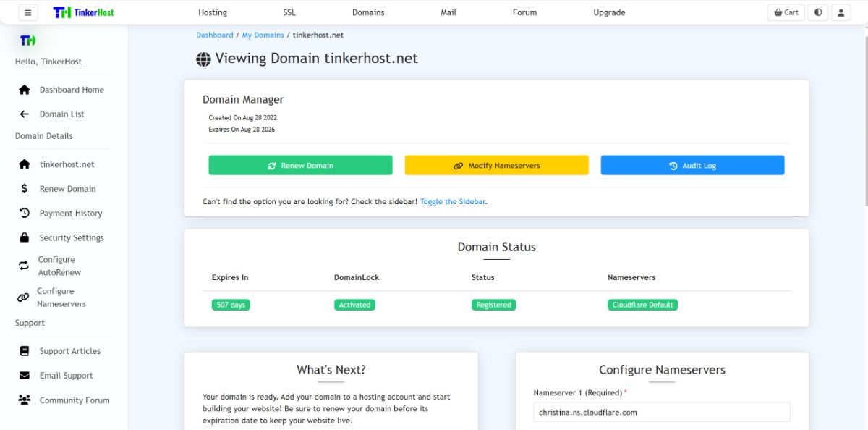Click the Configure Nameservers link icon in sidebar

tap(23, 298)
